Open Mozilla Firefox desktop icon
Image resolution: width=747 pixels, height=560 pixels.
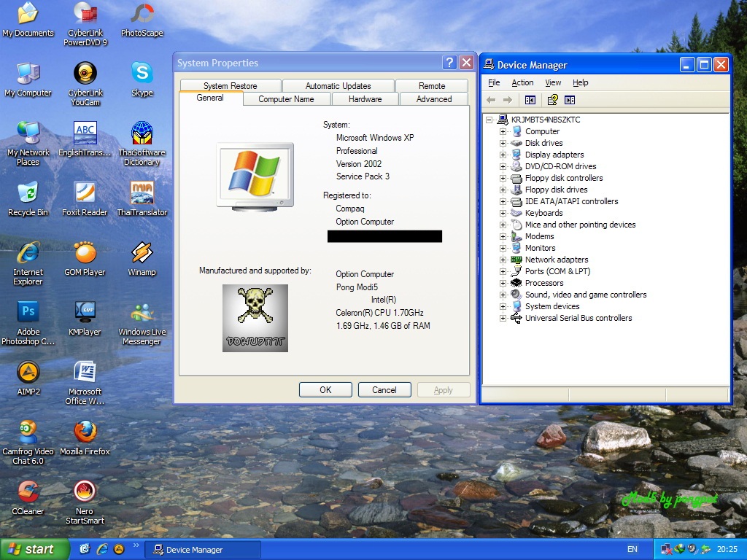coord(85,438)
